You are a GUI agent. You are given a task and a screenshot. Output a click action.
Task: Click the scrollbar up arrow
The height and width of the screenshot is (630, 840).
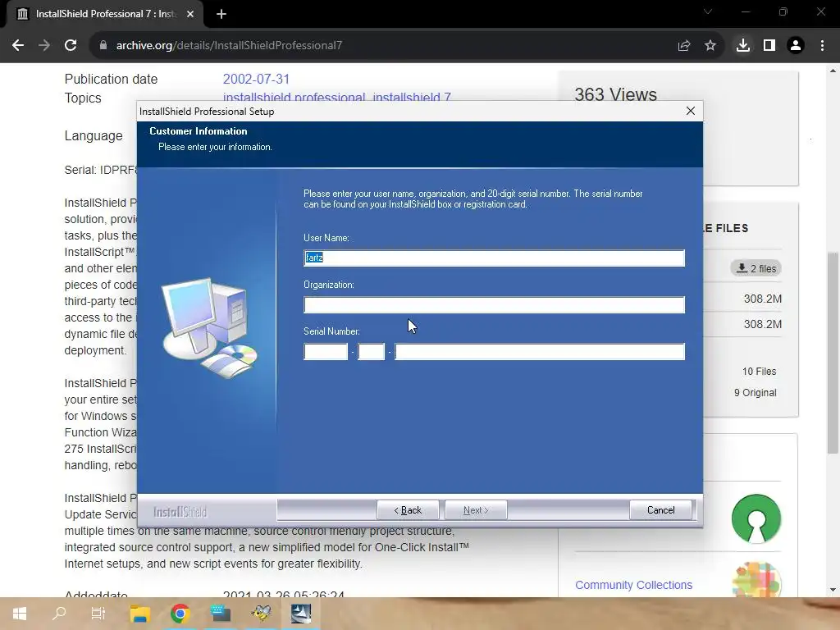[x=833, y=71]
